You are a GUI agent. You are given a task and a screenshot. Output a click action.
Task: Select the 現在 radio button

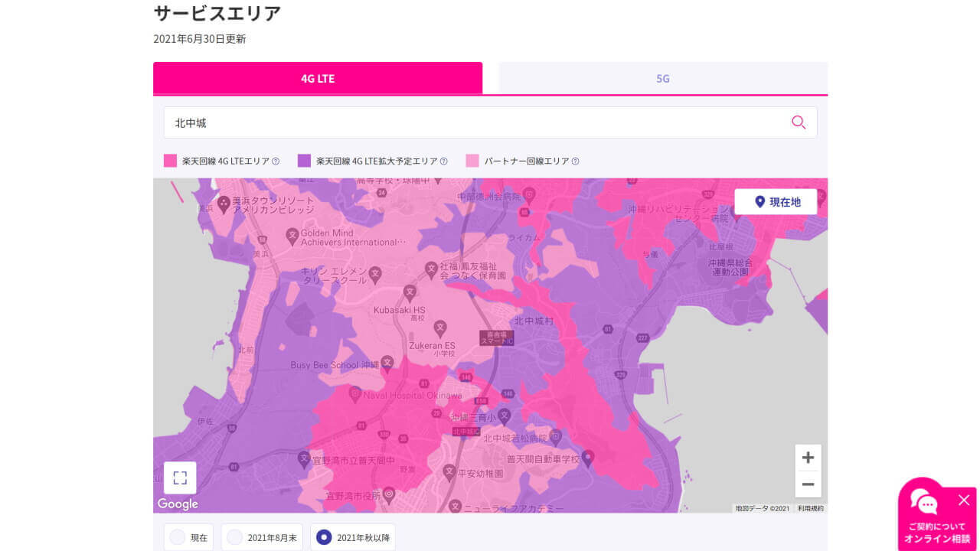click(x=175, y=537)
